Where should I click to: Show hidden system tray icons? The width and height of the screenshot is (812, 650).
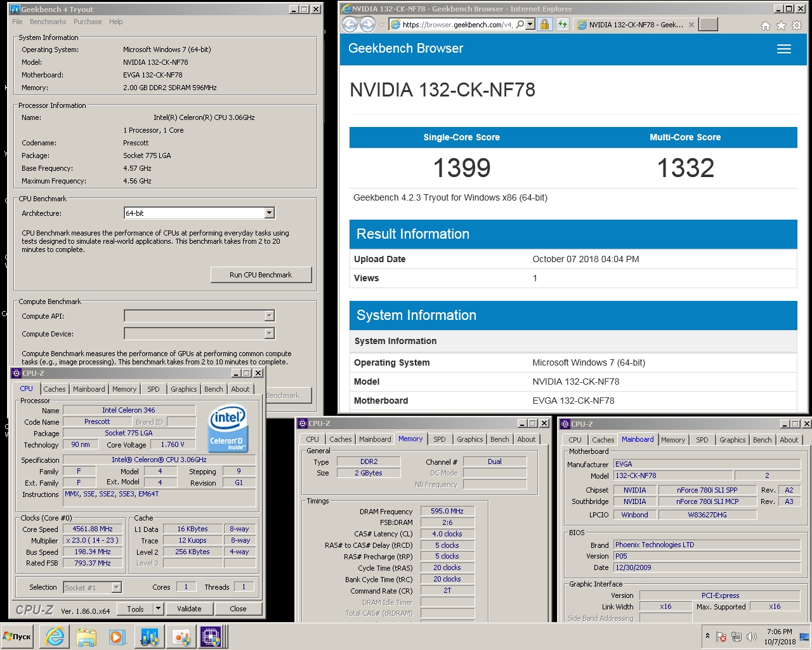[707, 635]
